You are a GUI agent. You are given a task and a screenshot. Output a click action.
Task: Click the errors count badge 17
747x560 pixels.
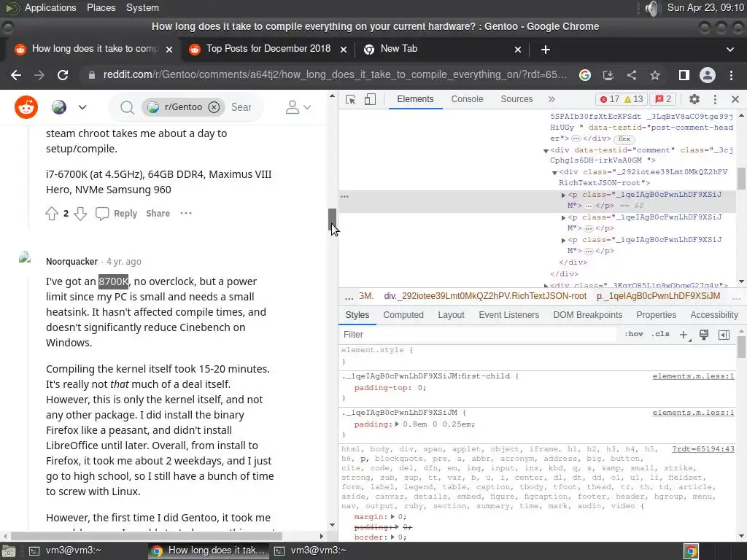pyautogui.click(x=610, y=99)
